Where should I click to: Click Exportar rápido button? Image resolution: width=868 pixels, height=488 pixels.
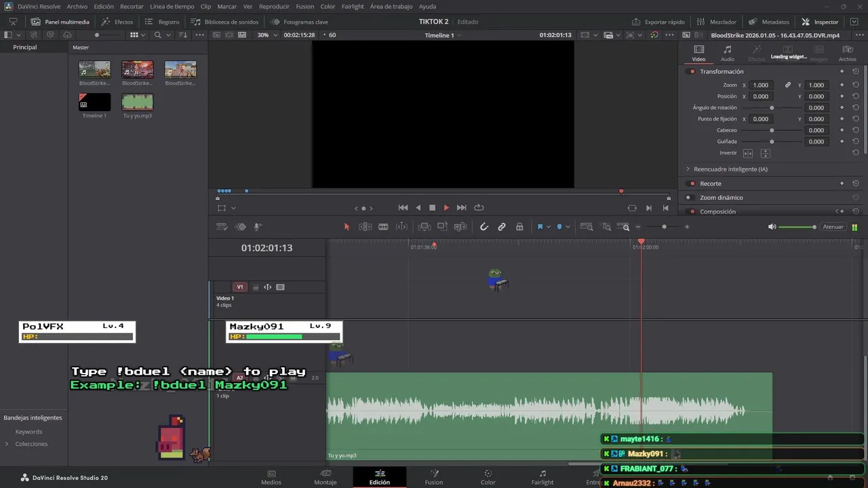[658, 22]
